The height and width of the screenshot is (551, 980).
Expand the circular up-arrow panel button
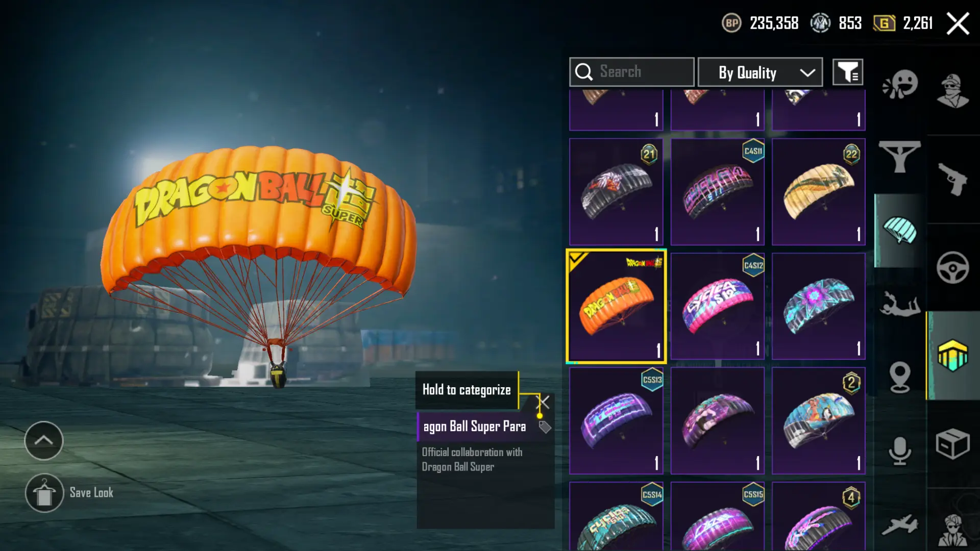click(44, 441)
